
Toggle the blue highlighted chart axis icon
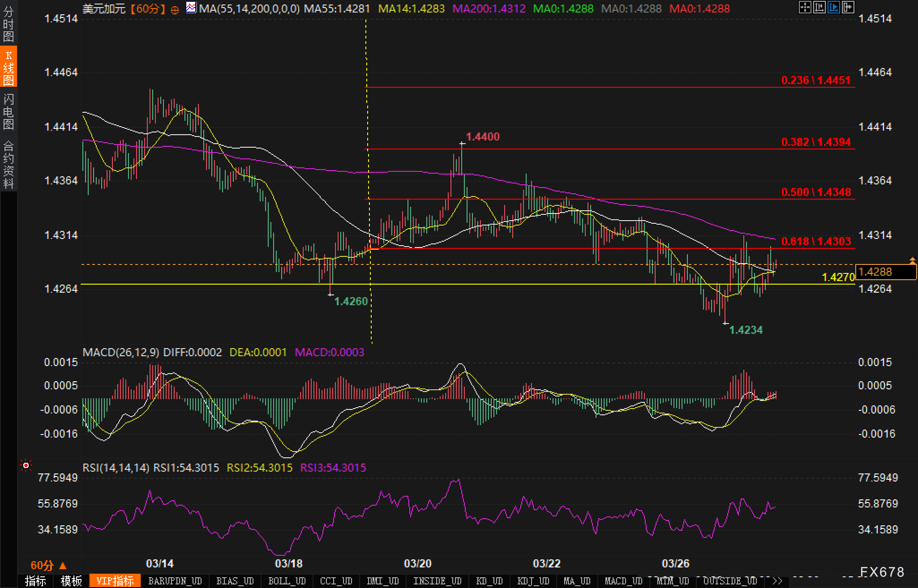(833, 7)
